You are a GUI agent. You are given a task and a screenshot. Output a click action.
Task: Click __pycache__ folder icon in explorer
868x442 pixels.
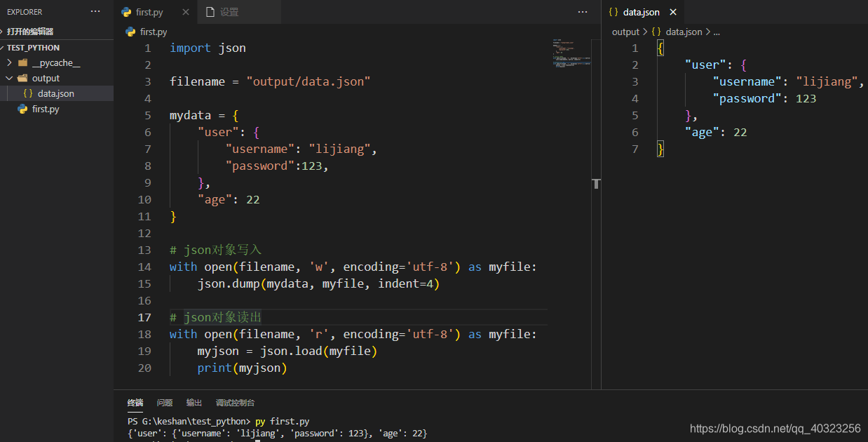(22, 62)
